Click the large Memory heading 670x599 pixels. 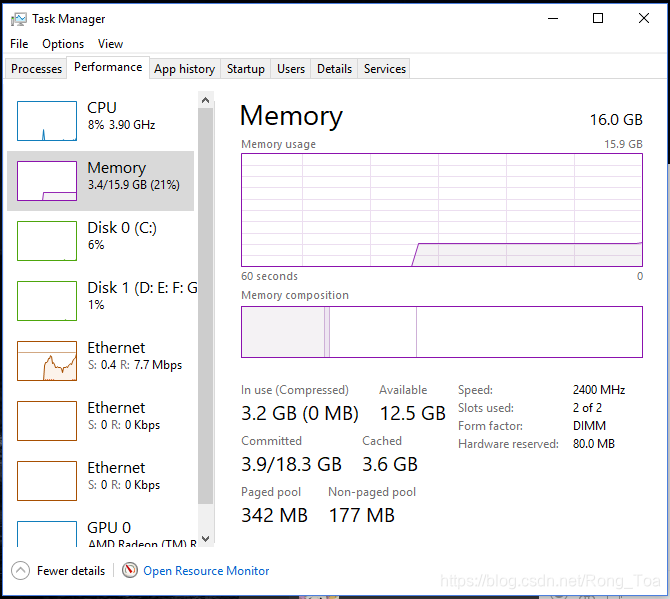(291, 116)
